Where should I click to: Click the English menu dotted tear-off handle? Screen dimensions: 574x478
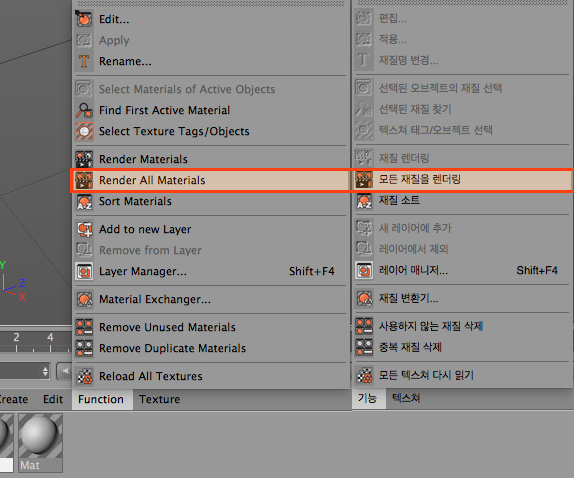(211, 3)
